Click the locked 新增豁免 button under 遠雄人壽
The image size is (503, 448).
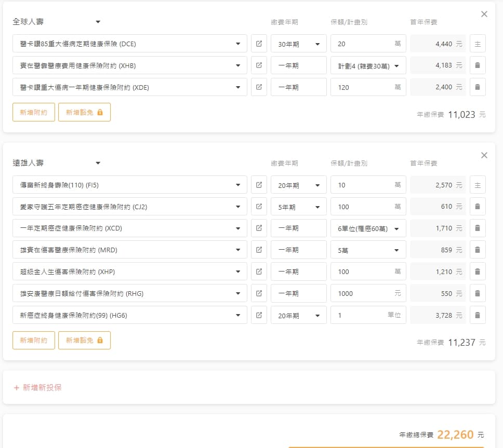click(84, 341)
